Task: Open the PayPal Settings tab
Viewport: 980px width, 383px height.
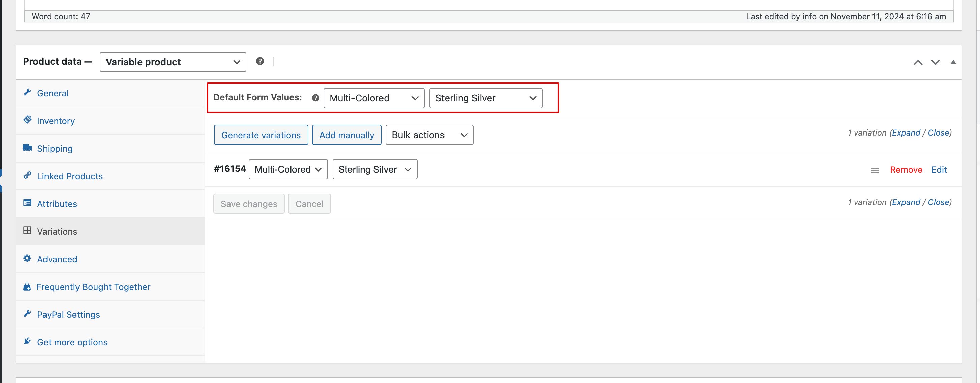Action: (x=110, y=315)
